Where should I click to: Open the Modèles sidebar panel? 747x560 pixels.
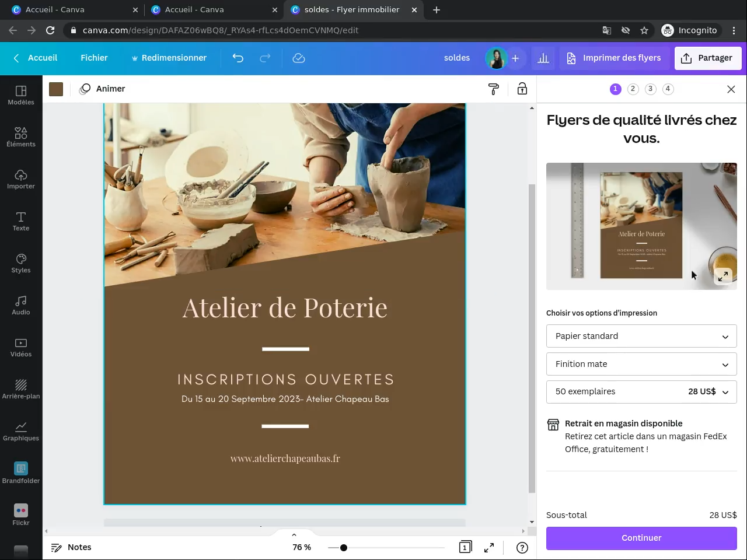click(x=21, y=95)
